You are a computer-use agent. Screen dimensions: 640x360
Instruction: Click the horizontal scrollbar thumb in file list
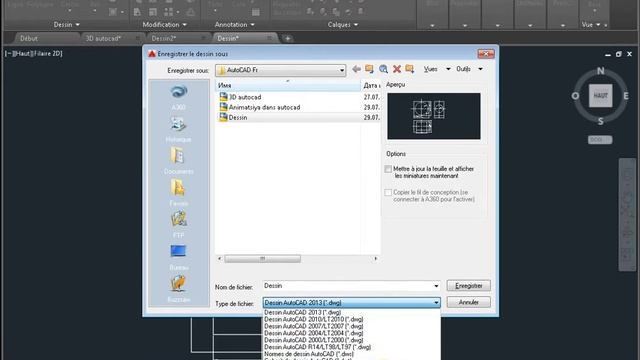coord(262,258)
